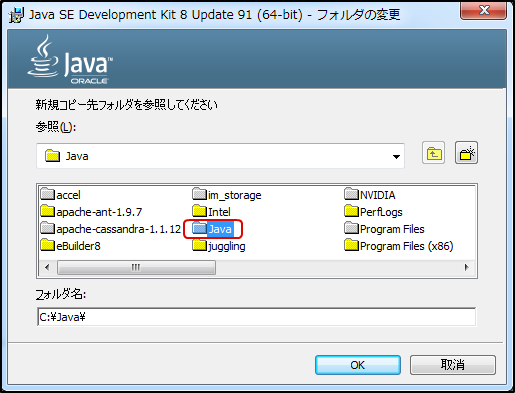Select the im_storage folder

click(x=227, y=195)
